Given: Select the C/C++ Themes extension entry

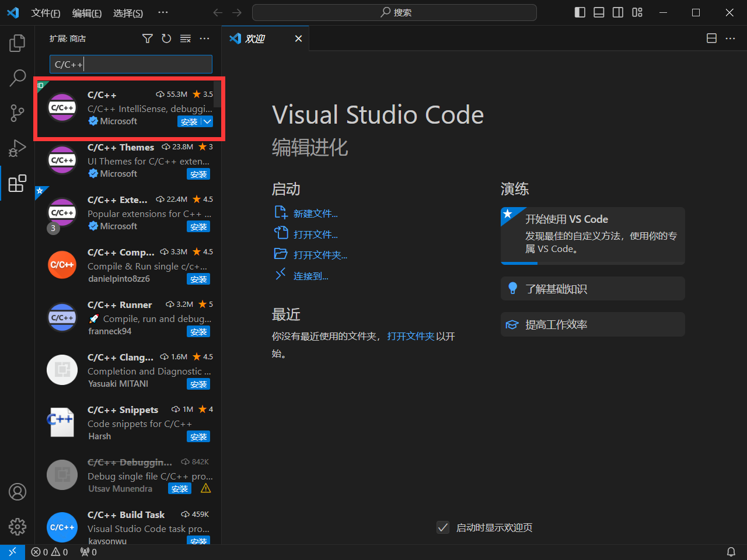Looking at the screenshot, I should 128,160.
